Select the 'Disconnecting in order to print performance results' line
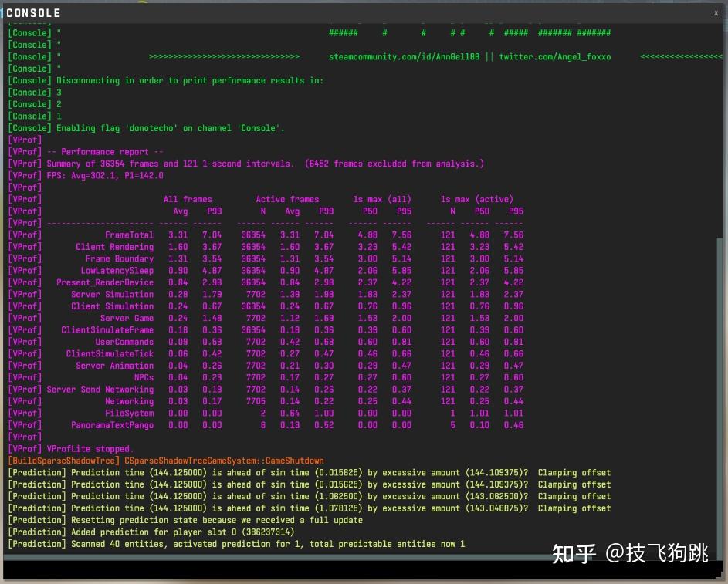The height and width of the screenshot is (584, 728). coord(166,81)
